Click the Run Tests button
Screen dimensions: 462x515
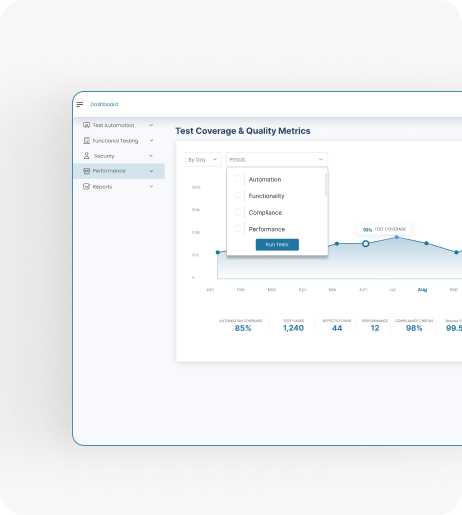click(x=277, y=245)
